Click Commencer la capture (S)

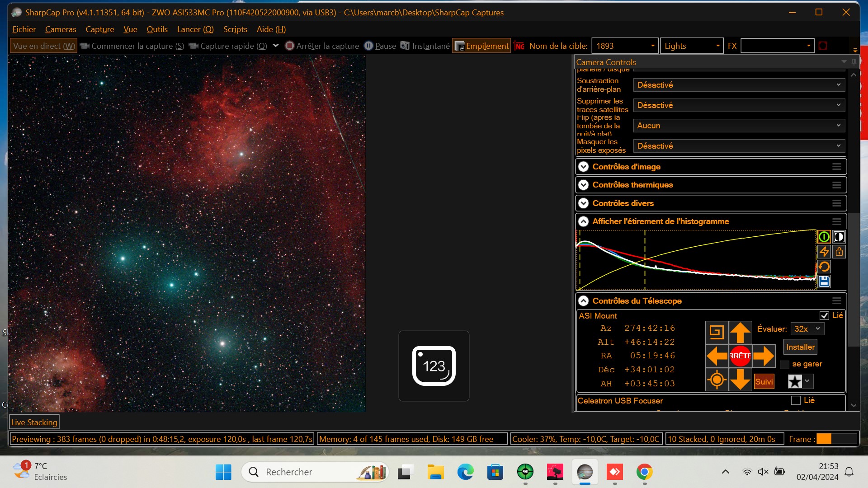coord(132,46)
